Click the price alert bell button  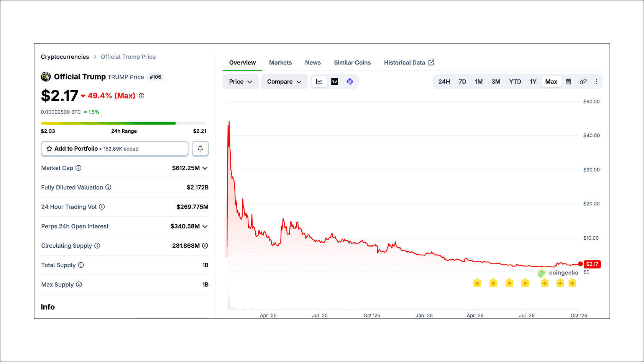(x=200, y=149)
